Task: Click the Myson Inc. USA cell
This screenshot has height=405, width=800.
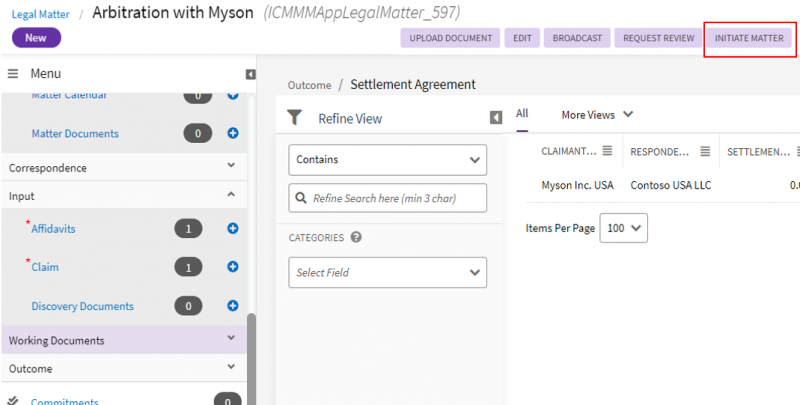Action: click(x=578, y=185)
